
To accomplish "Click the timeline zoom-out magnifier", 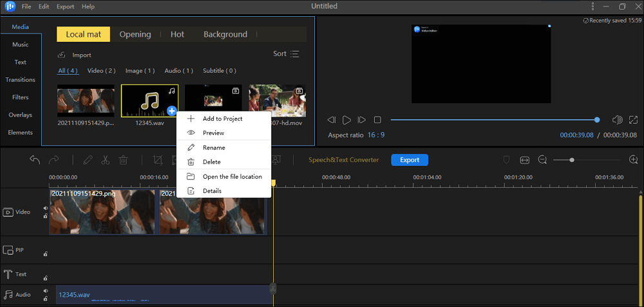I will click(x=542, y=160).
